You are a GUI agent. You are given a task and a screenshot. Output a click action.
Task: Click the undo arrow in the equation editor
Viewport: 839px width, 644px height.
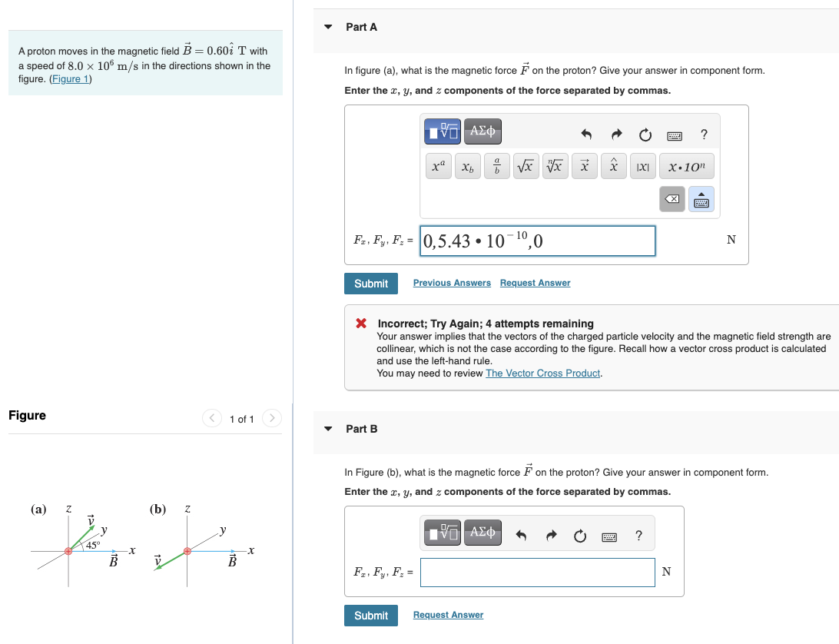(585, 134)
